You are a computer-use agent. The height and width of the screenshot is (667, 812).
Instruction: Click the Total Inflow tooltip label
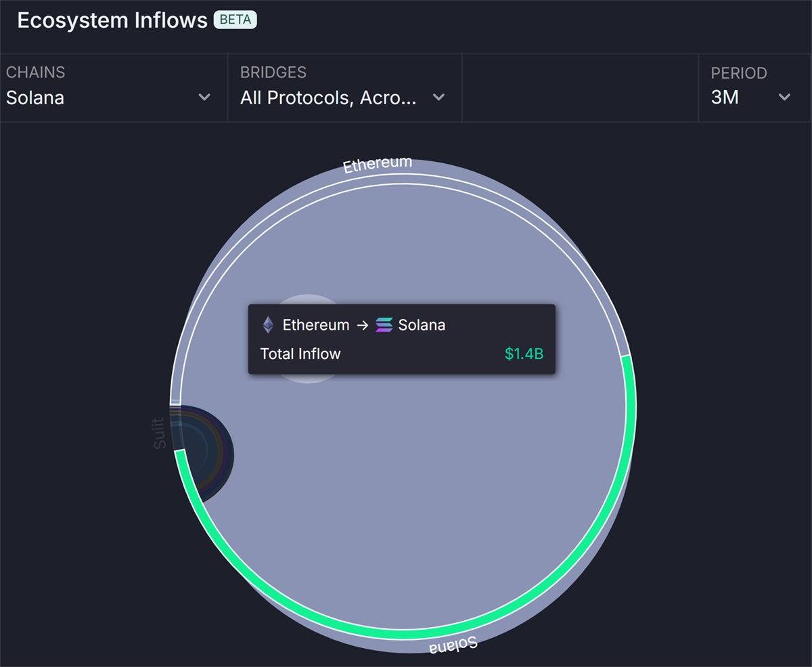[300, 353]
